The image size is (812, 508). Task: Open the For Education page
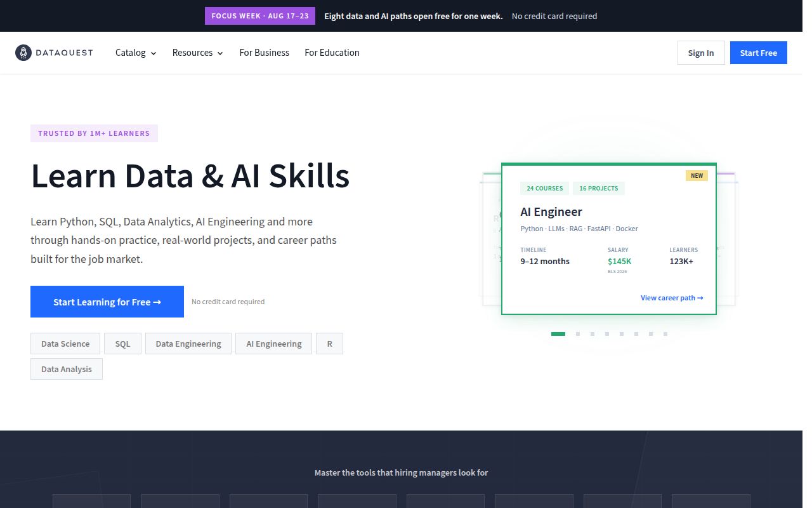(x=332, y=53)
